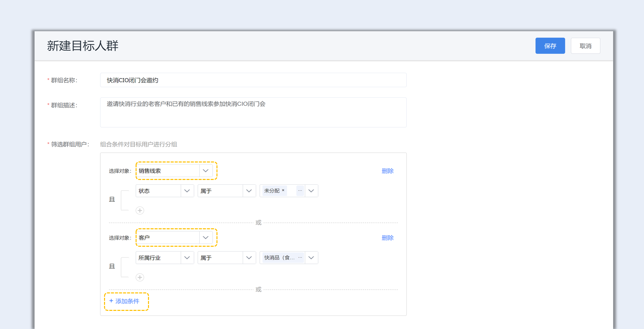The image size is (644, 329).
Task: Click 添加条件 to add a condition
Action: pyautogui.click(x=125, y=301)
